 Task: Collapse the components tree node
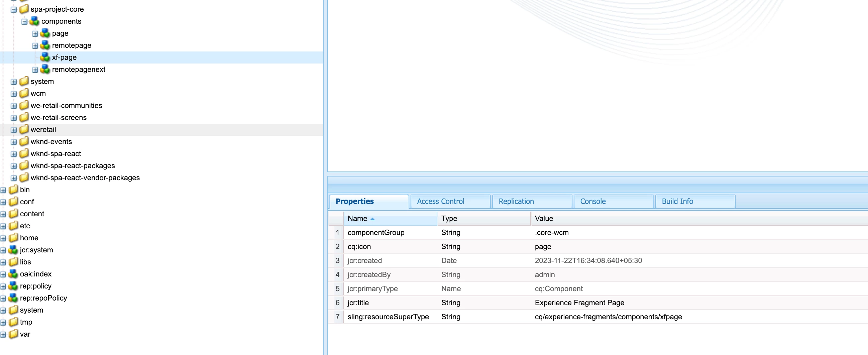[x=24, y=22]
